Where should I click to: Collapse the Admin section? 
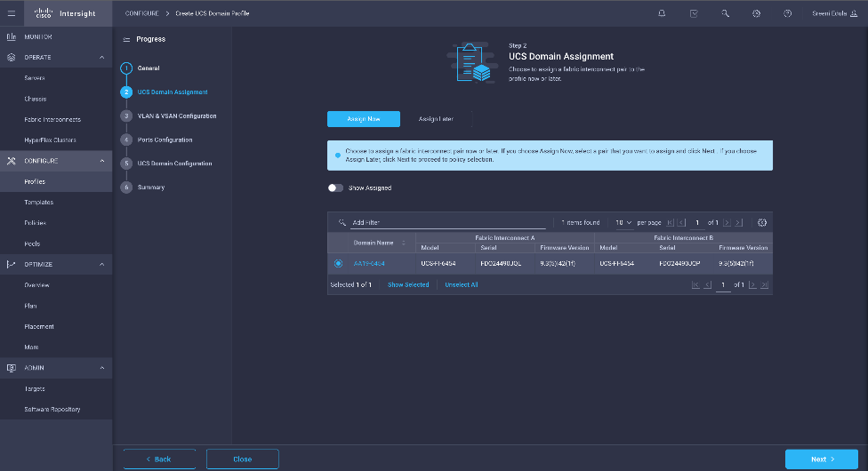click(x=102, y=368)
